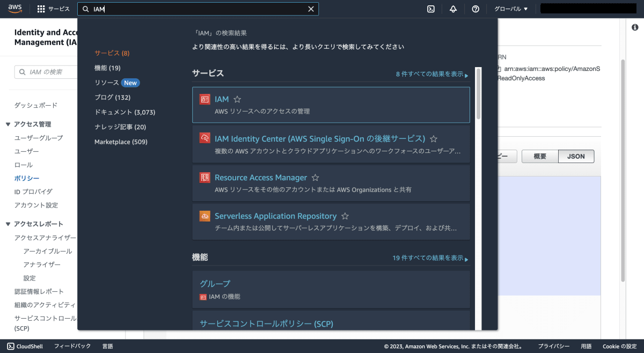644x353 pixels.
Task: Show all 8 service results
Action: pyautogui.click(x=432, y=74)
